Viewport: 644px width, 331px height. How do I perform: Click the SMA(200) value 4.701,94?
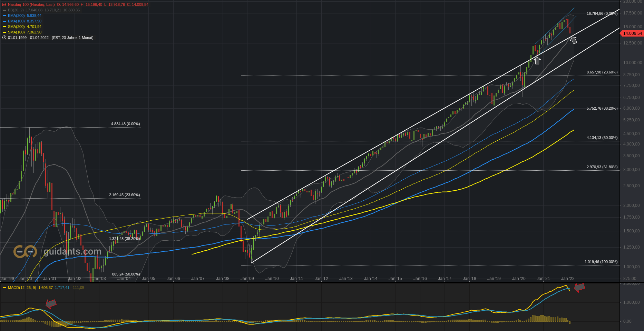coord(34,27)
